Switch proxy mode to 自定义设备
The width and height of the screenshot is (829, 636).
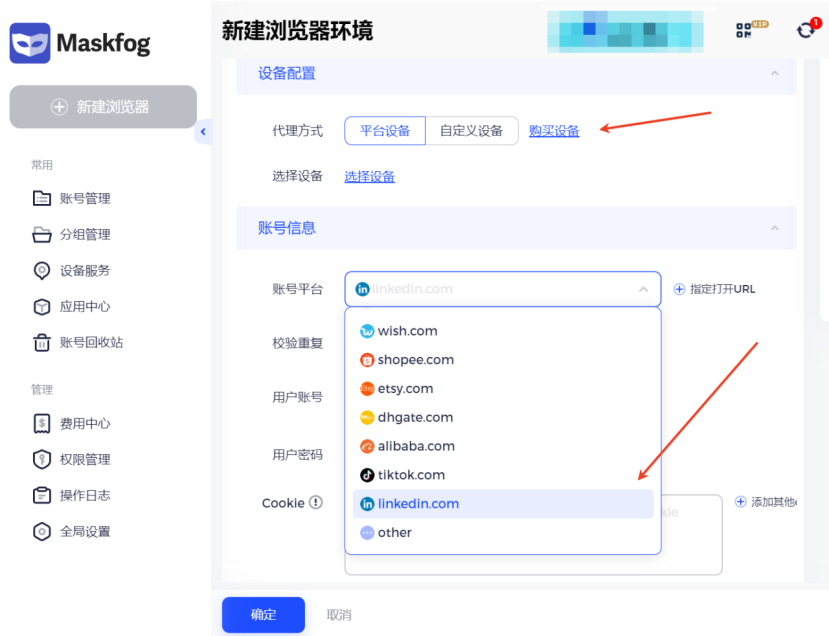point(471,131)
